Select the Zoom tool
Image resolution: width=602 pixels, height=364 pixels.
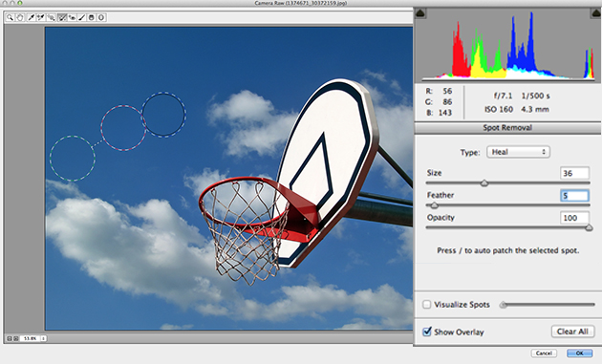pyautogui.click(x=10, y=17)
